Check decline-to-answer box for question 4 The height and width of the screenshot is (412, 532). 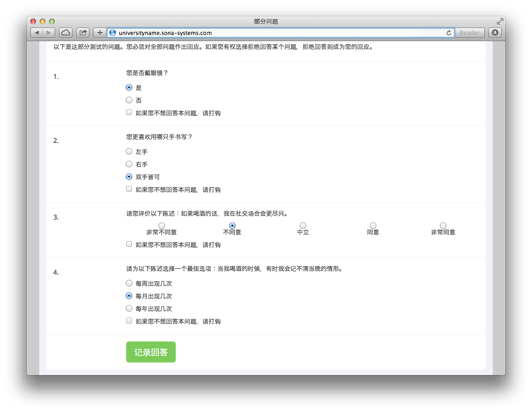[129, 320]
